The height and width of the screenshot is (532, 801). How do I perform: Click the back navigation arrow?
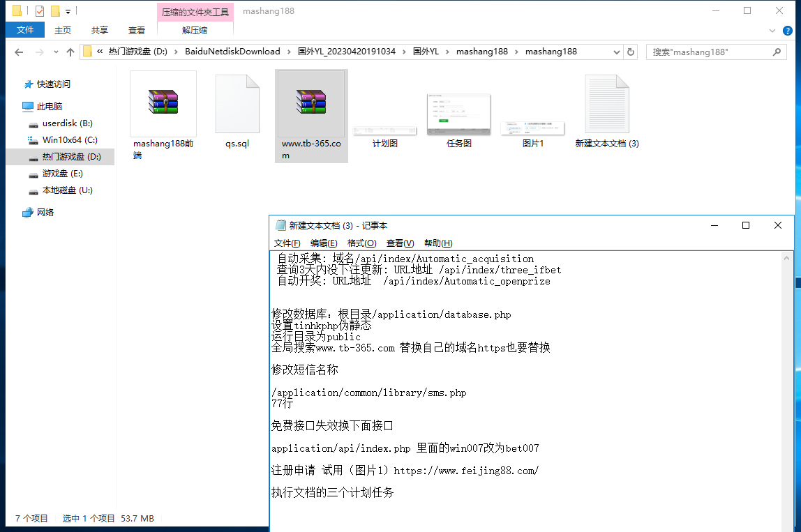(19, 52)
